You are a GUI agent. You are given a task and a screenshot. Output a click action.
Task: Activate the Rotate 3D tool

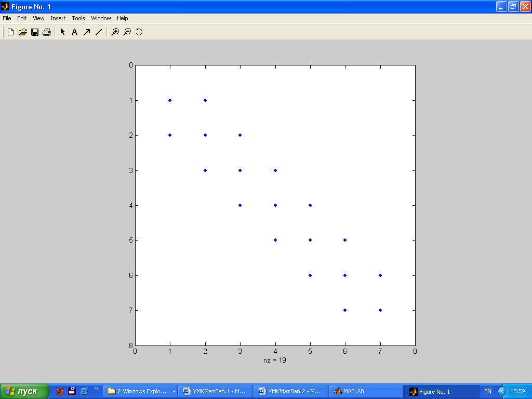(139, 32)
